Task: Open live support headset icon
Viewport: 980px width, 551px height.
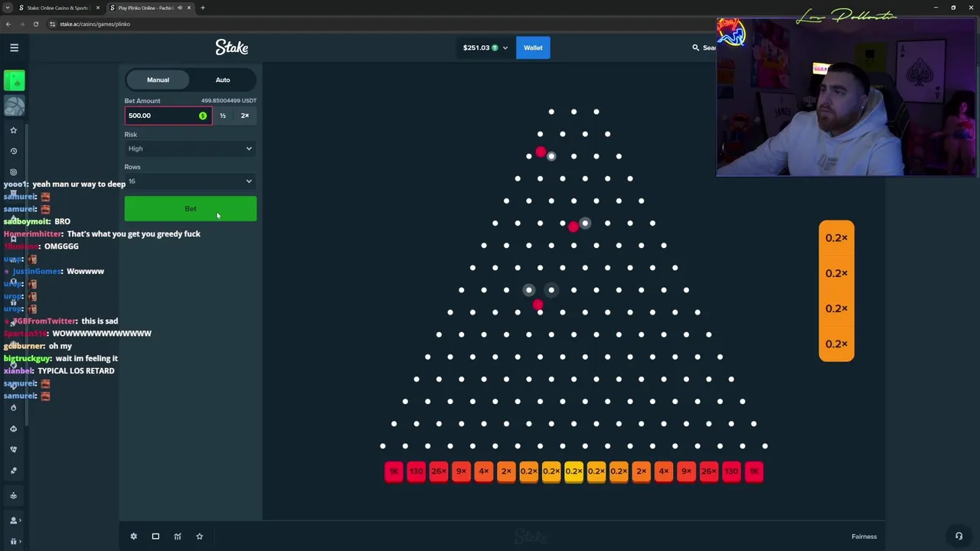Action: click(959, 536)
